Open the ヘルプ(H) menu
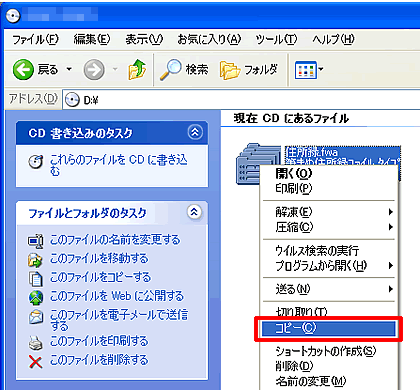Image resolution: width=420 pixels, height=390 pixels. [x=333, y=39]
